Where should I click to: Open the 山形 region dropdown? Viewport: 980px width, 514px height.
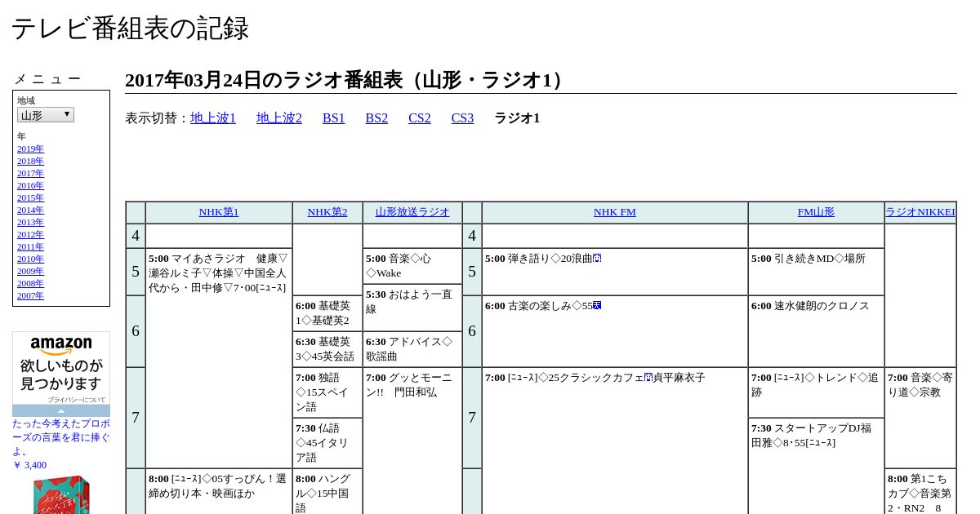46,115
